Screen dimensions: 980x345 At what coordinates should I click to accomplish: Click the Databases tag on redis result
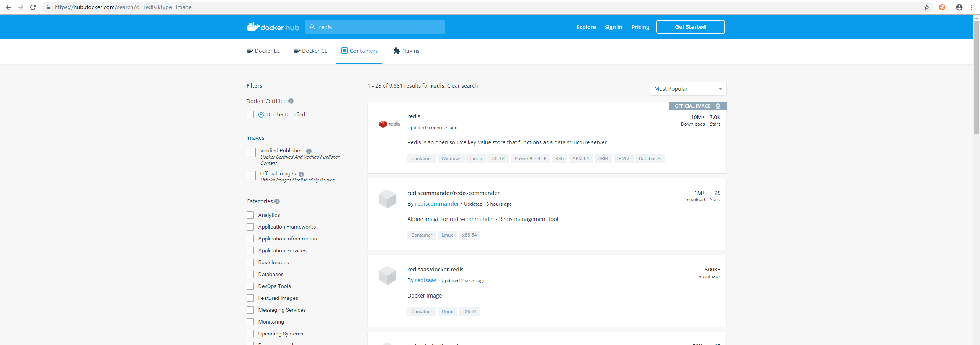[650, 159]
